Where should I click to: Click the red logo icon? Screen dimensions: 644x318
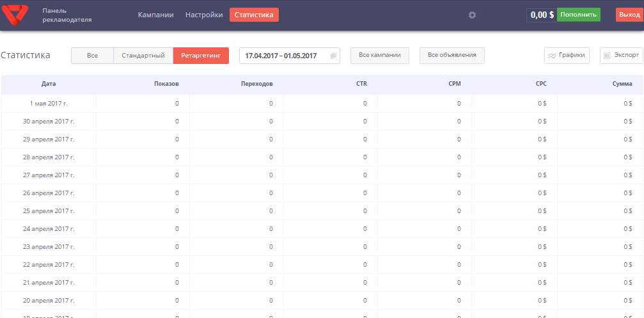coord(15,15)
